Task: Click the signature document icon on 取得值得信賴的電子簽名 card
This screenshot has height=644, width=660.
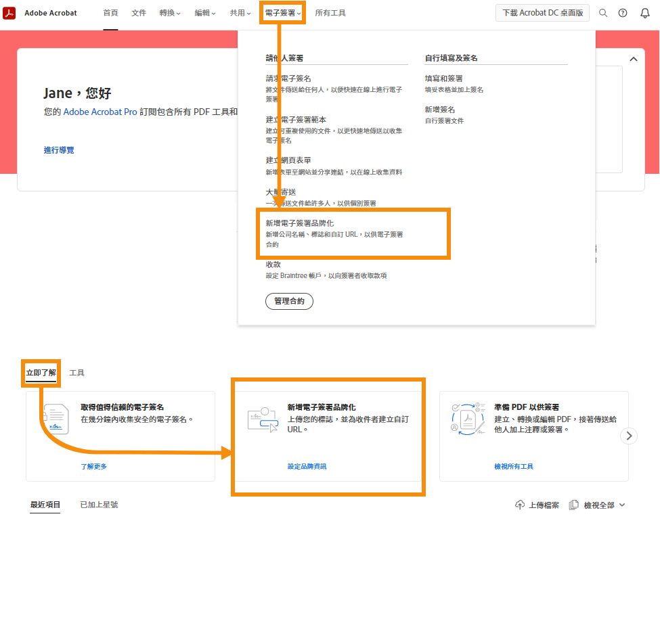Action: point(56,419)
